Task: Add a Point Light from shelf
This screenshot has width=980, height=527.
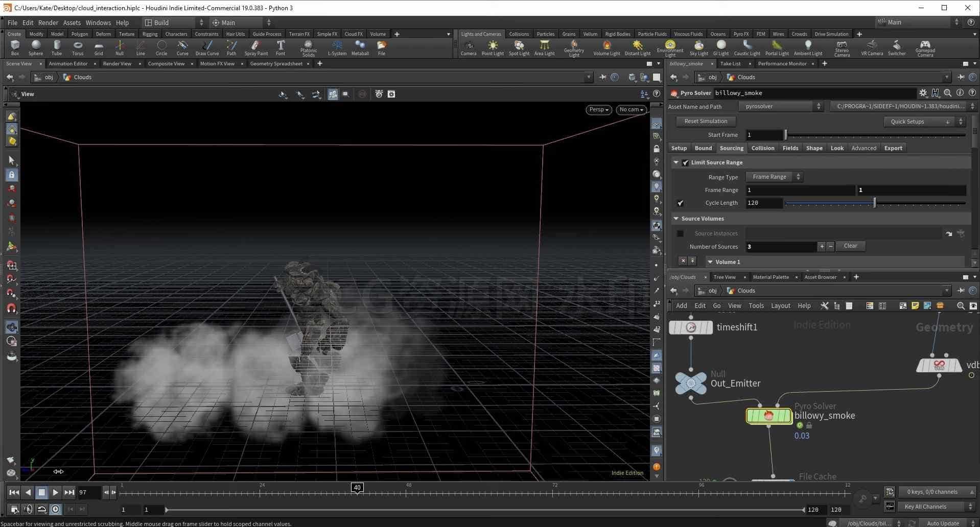Action: tap(493, 48)
